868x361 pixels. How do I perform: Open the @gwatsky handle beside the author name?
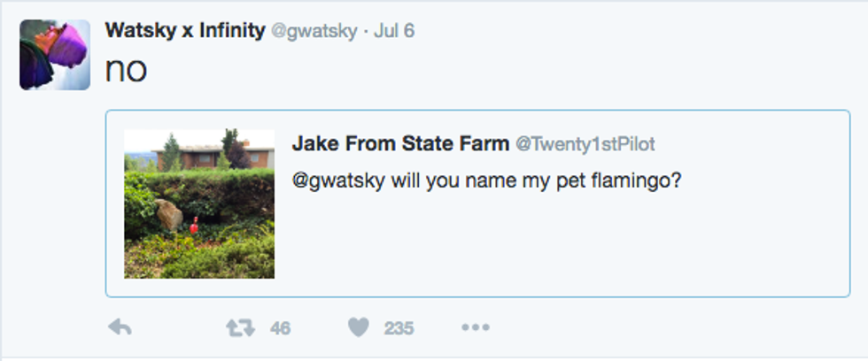pos(314,31)
